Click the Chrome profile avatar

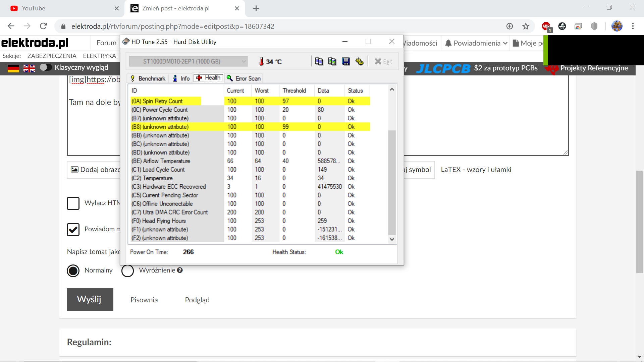coord(617,26)
